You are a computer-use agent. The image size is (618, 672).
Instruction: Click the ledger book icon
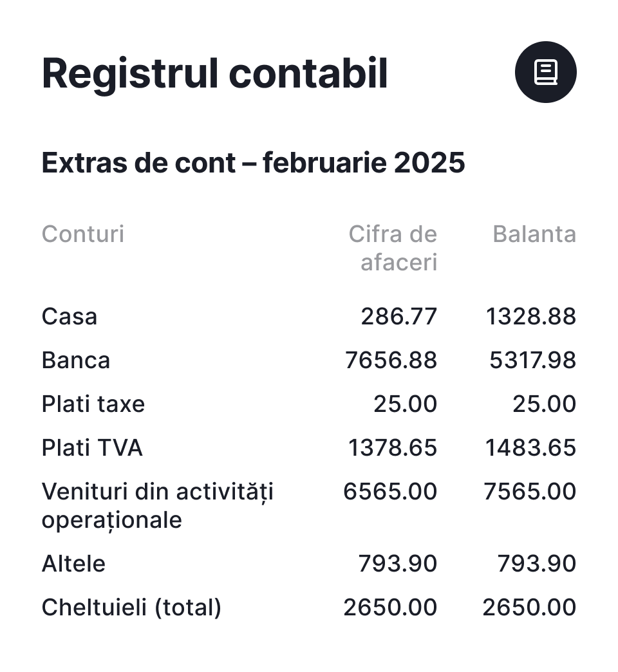[x=545, y=72]
